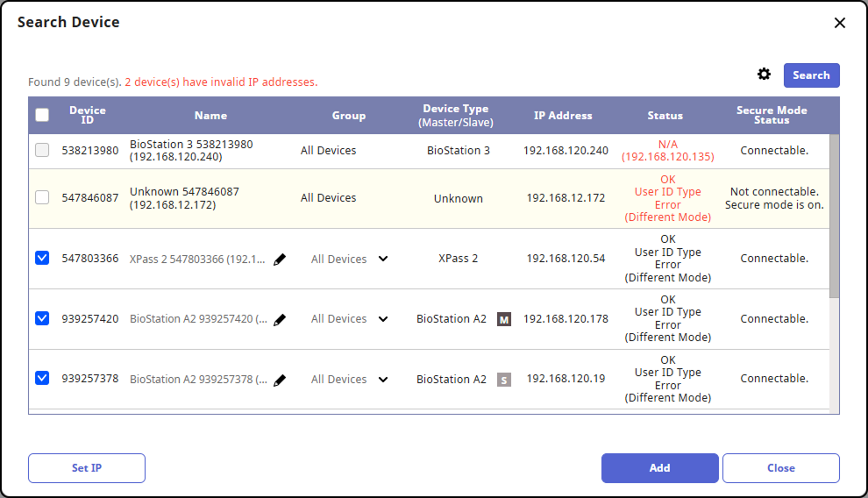Click the Secure Mode Status column header
The height and width of the screenshot is (498, 868).
(772, 115)
